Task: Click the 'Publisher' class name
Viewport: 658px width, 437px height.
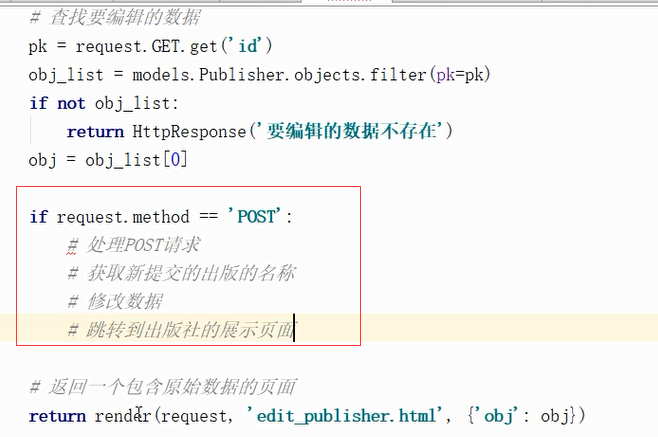Action: pyautogui.click(x=242, y=74)
